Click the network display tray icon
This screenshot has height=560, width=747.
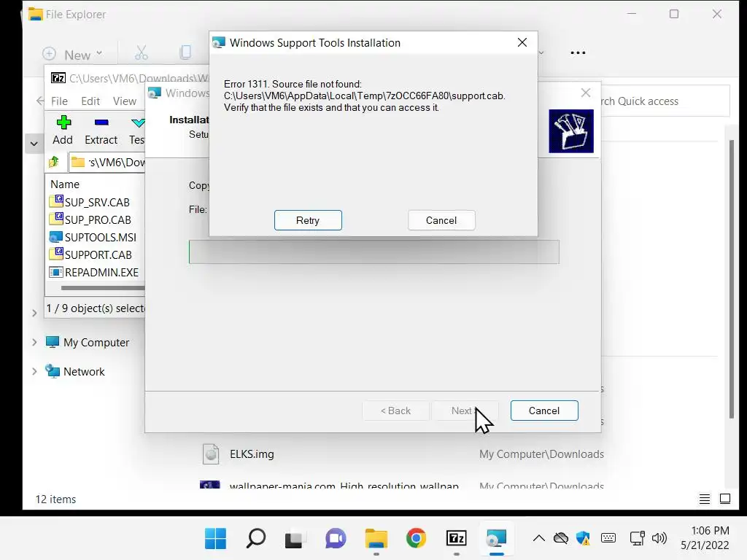[637, 539]
